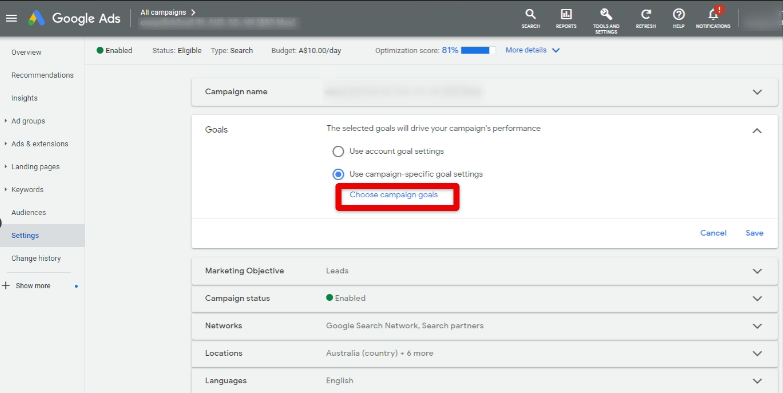The image size is (783, 393).
Task: Click the Type: Search text
Action: click(x=232, y=50)
